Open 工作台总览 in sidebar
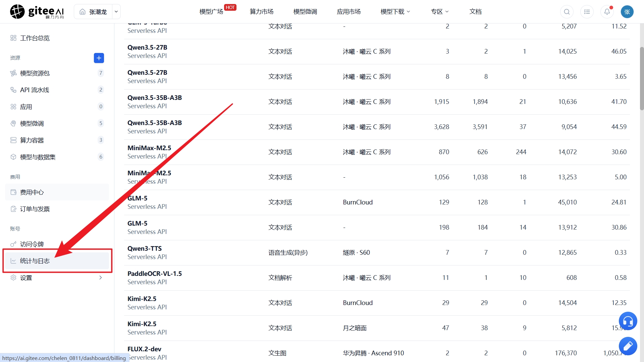Image resolution: width=644 pixels, height=362 pixels. [x=57, y=38]
